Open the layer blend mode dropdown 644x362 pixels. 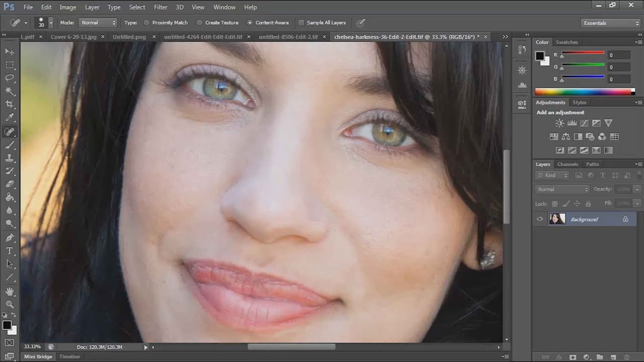click(562, 189)
